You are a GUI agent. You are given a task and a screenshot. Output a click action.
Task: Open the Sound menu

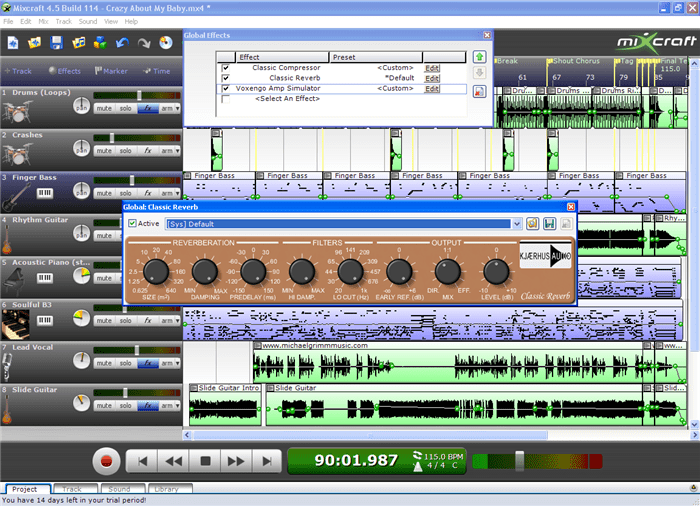(x=88, y=21)
